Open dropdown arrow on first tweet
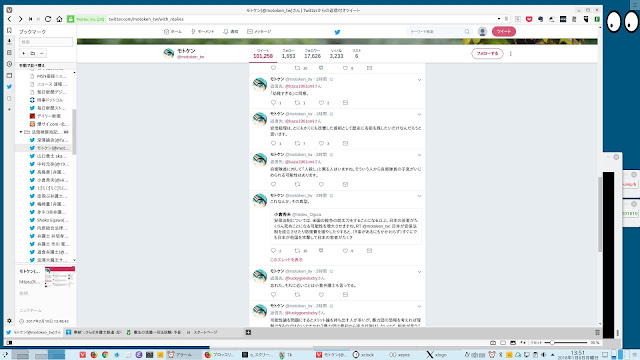 [x=419, y=80]
